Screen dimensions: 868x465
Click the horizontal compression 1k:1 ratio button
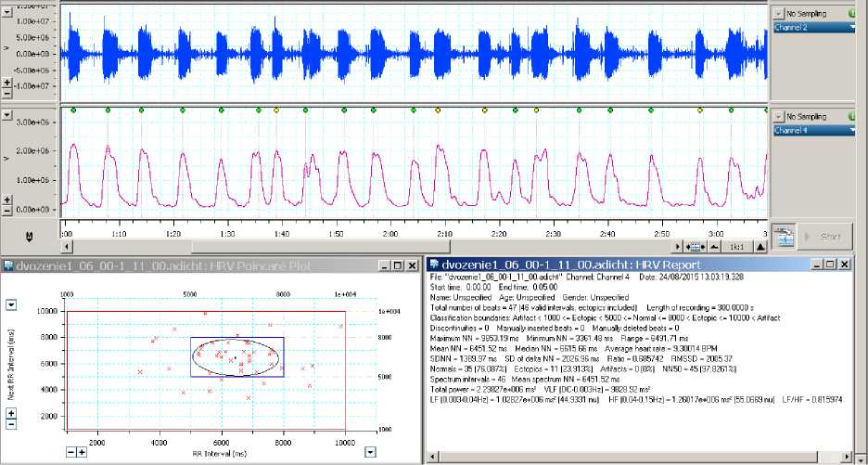[738, 247]
